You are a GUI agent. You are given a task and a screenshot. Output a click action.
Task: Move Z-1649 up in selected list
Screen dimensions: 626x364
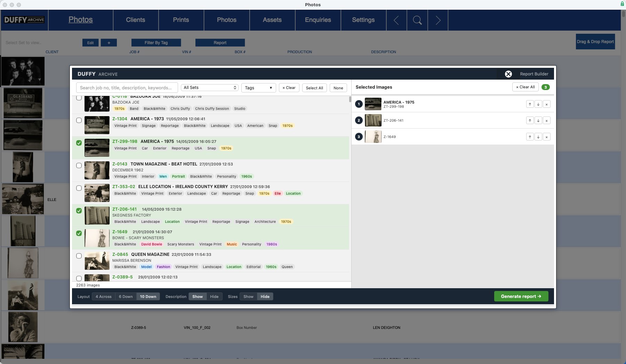point(530,137)
